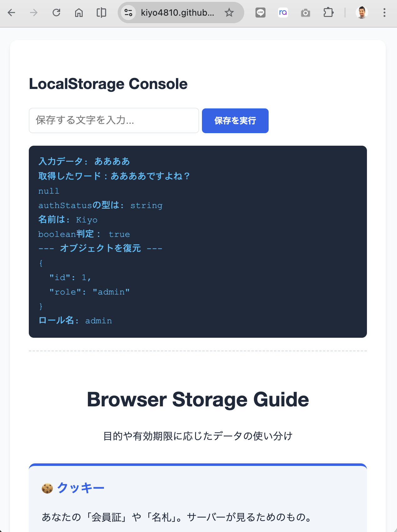Reload the LocalStorage Console page

[x=56, y=13]
